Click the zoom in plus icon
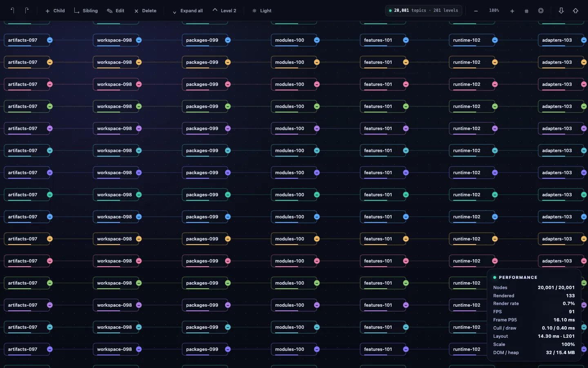588x368 pixels. pos(512,11)
